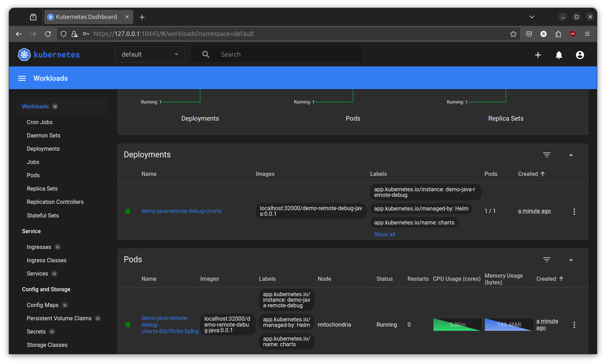Image resolution: width=606 pixels, height=364 pixels.
Task: Create new resource with plus icon
Action: tap(538, 55)
